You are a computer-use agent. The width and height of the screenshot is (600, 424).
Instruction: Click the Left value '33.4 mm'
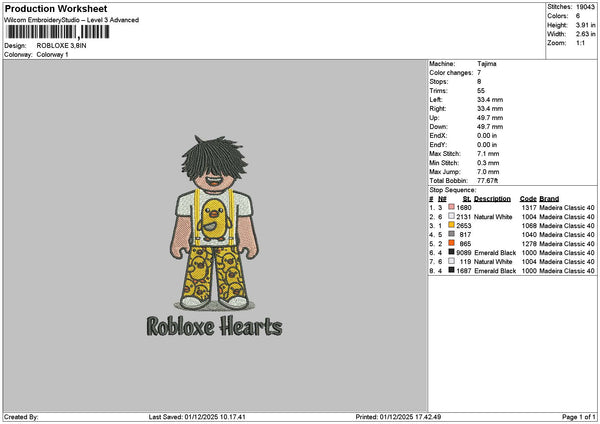click(x=490, y=100)
